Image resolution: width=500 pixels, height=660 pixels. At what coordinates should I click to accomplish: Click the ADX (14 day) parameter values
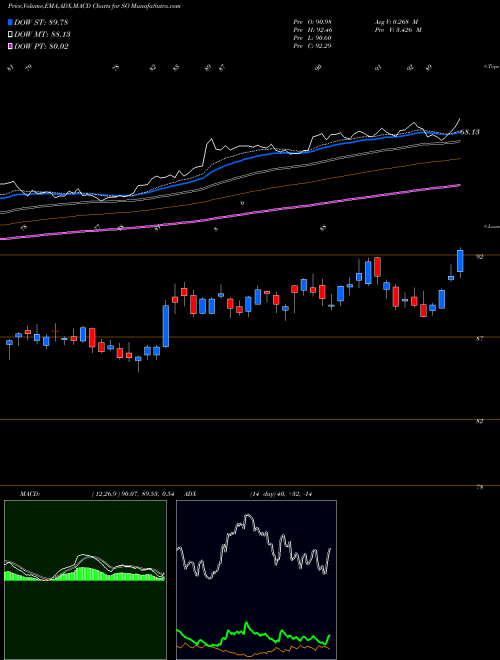pyautogui.click(x=281, y=494)
